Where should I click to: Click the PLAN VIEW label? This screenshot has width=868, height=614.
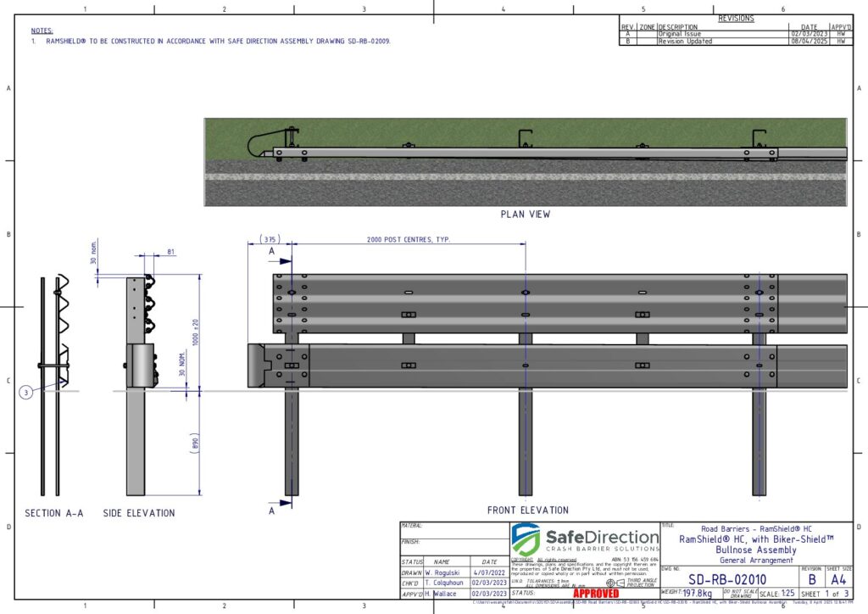526,215
